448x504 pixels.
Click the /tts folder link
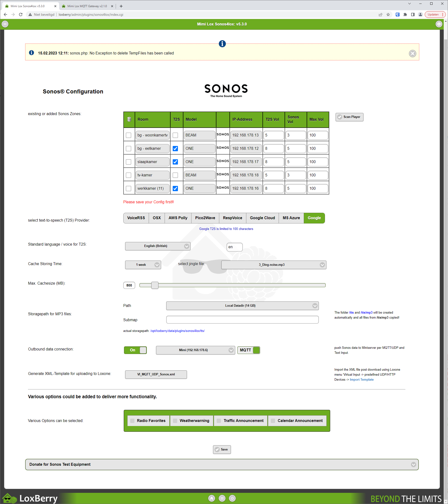pos(351,313)
